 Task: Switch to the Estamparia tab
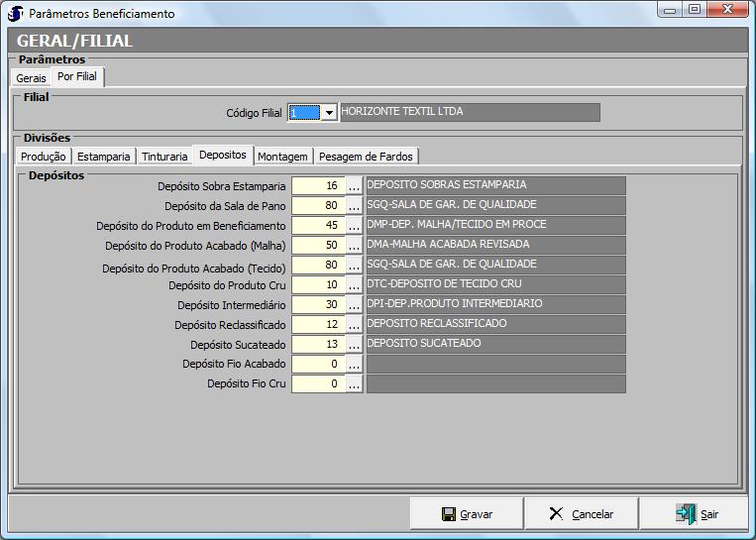[x=103, y=157]
